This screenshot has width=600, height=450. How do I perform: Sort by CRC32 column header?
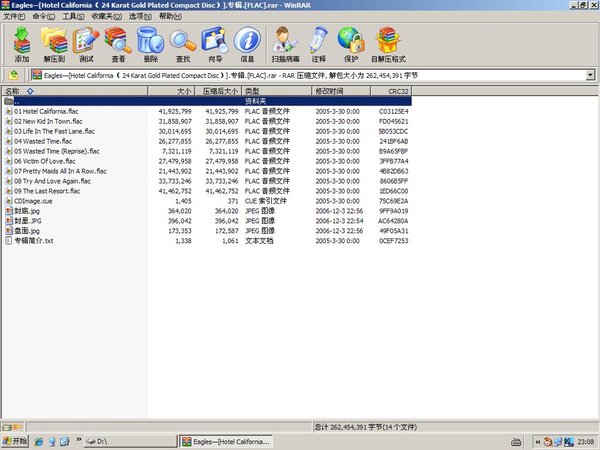[x=391, y=91]
